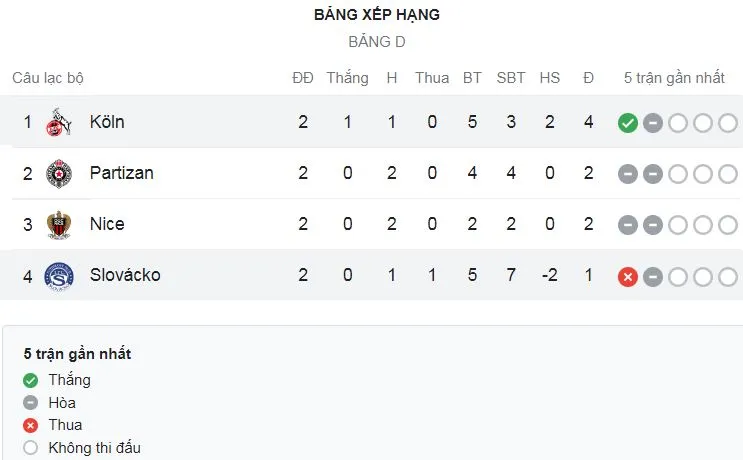Click Slovácko's red loss result icon
743x460 pixels.
(628, 275)
